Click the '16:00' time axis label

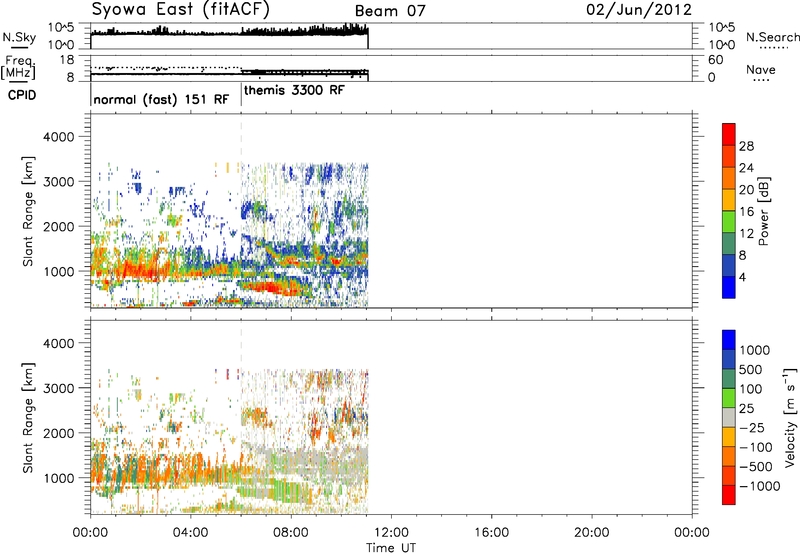(491, 533)
